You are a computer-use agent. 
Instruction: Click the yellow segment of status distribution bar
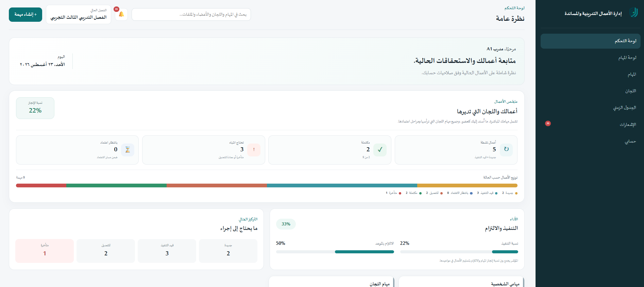[467, 186]
